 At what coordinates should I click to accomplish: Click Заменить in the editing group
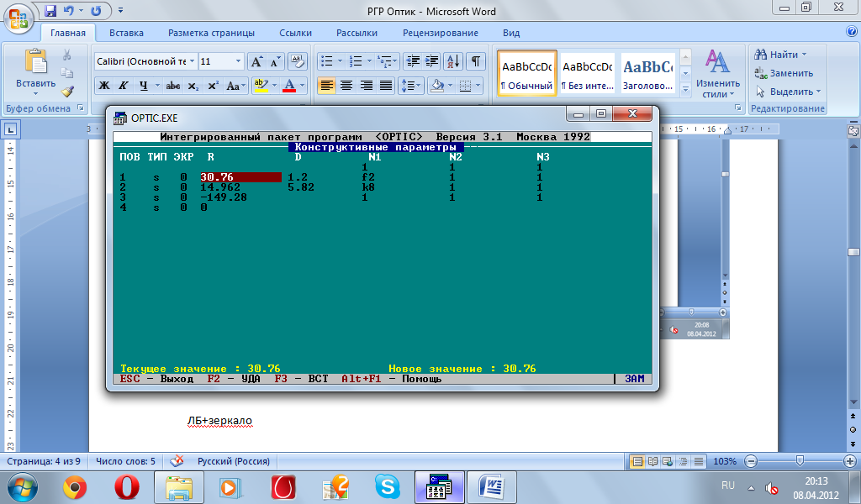pyautogui.click(x=784, y=73)
